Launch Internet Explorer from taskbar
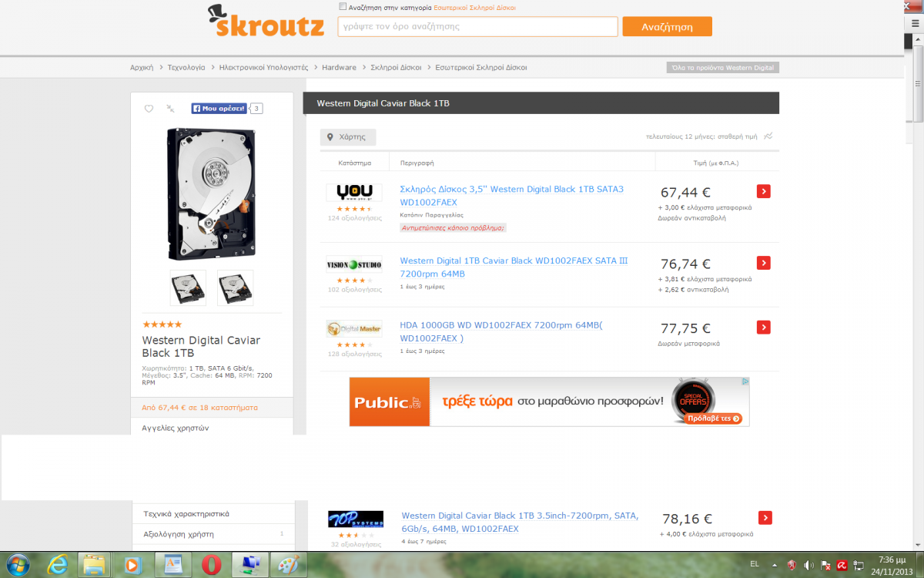 (59, 565)
